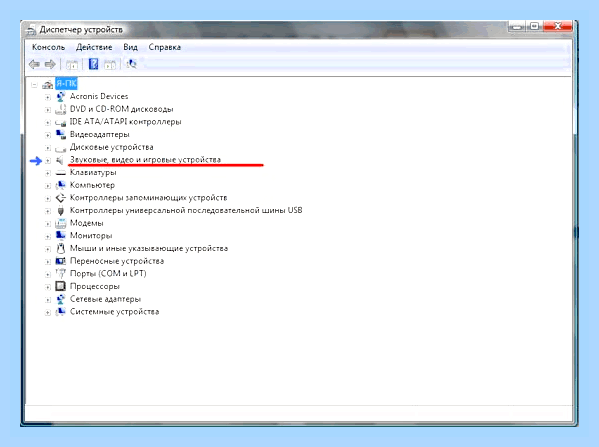Open the Консоль menu
The width and height of the screenshot is (599, 447).
[x=49, y=47]
